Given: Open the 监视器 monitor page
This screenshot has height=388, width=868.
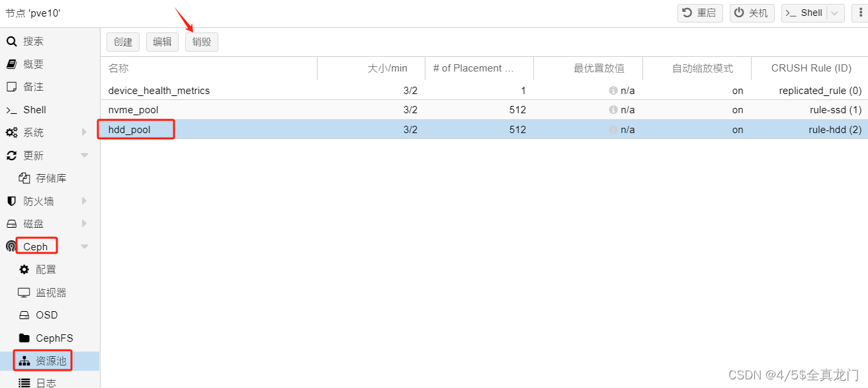Looking at the screenshot, I should [x=50, y=293].
